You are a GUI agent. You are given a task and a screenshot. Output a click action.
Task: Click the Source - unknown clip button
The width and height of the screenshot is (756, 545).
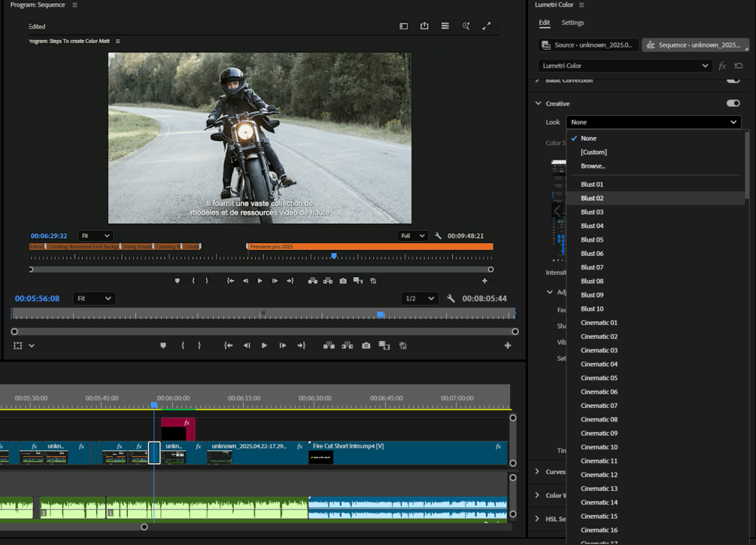point(589,45)
